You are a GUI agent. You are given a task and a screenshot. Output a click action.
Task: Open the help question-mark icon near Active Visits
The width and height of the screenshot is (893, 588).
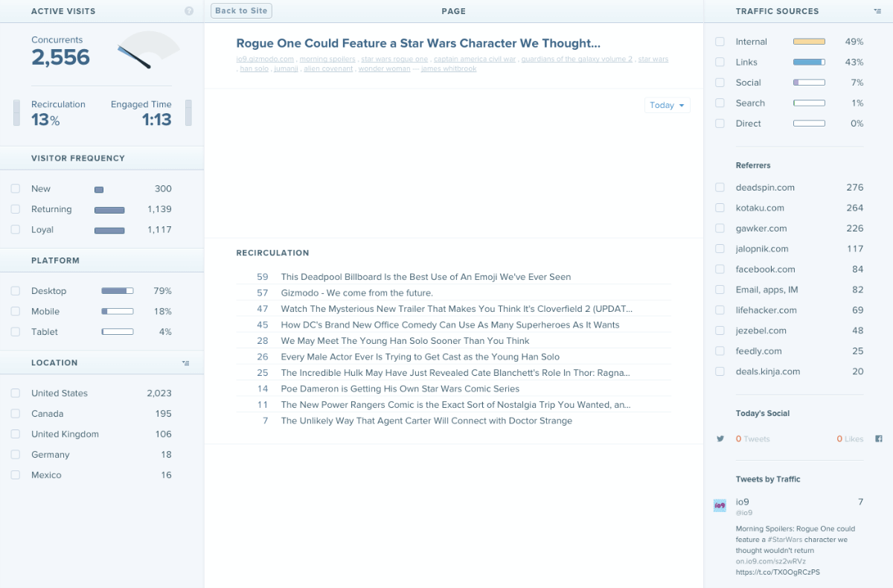click(x=189, y=10)
